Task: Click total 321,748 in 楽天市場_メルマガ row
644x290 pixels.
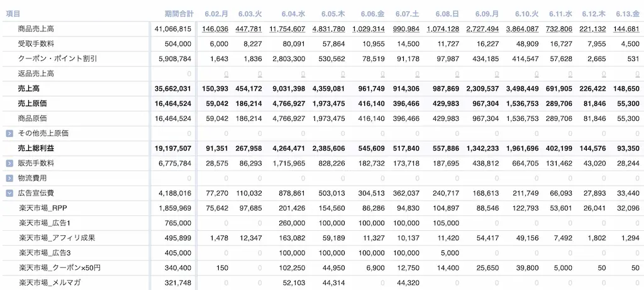Action: point(178,282)
